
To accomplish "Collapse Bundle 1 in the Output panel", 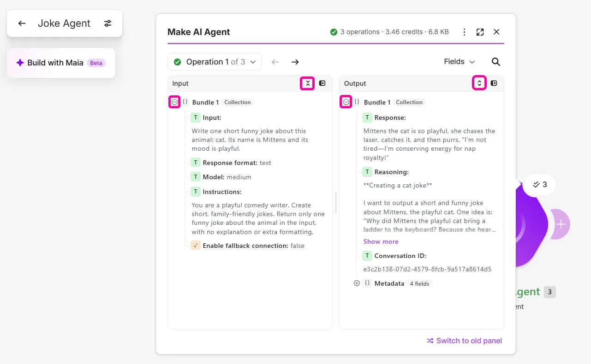I will coord(346,102).
